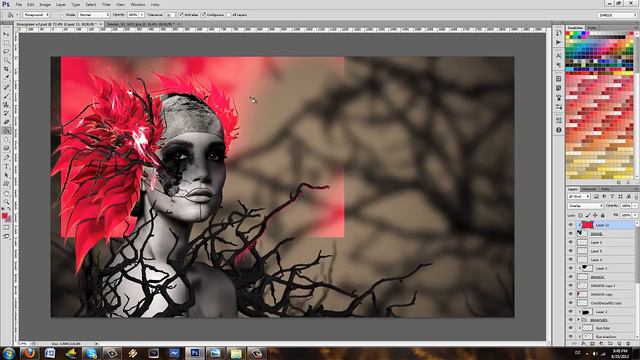Select the Eyedropper tool
The width and height of the screenshot is (640, 360).
coord(6,78)
